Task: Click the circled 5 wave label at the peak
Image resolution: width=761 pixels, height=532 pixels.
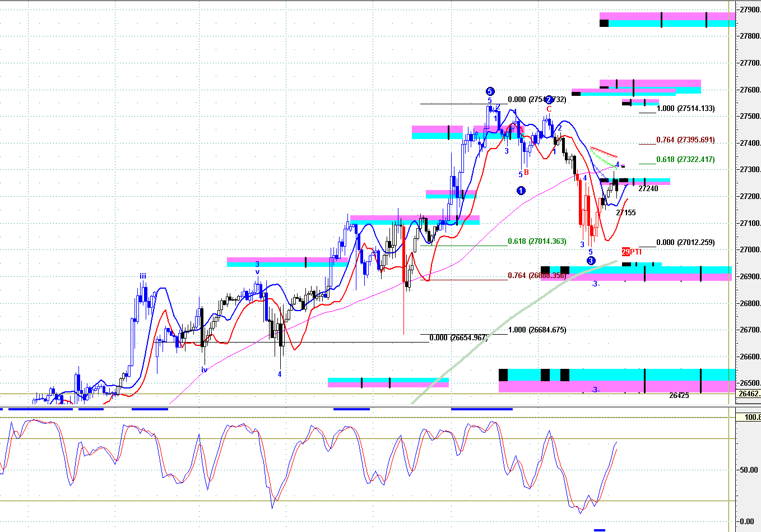Action: pyautogui.click(x=490, y=91)
